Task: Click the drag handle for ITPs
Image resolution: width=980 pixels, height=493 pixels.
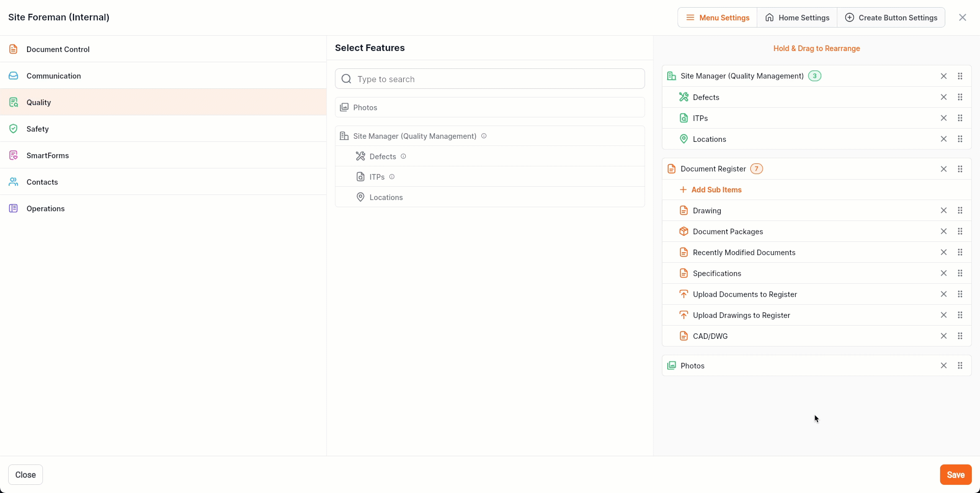Action: pos(960,118)
